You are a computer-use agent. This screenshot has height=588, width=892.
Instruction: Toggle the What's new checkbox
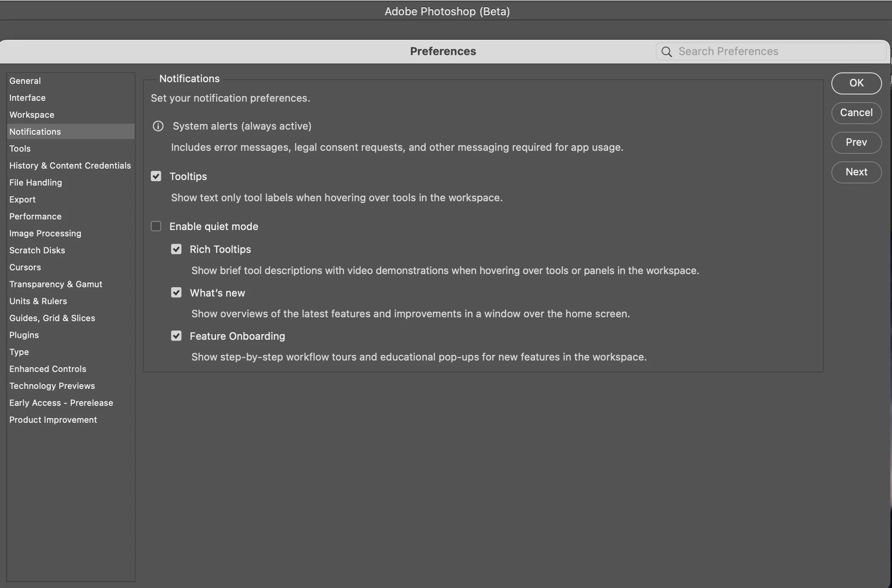point(176,293)
